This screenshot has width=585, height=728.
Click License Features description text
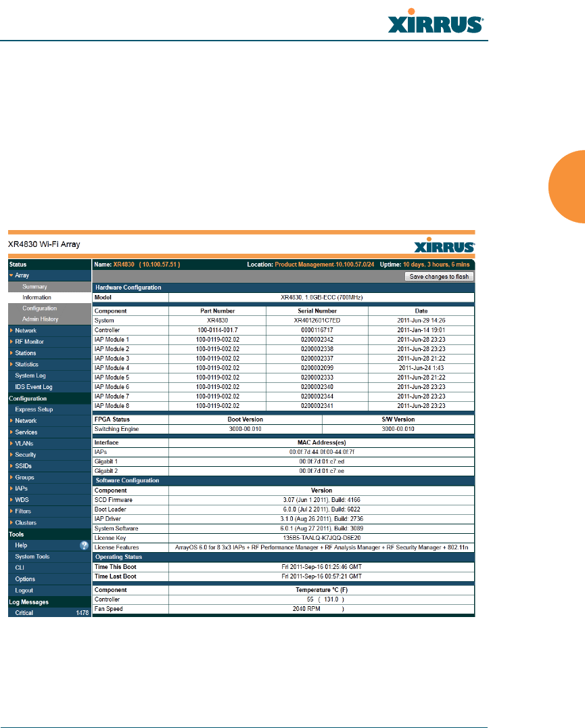tap(321, 547)
